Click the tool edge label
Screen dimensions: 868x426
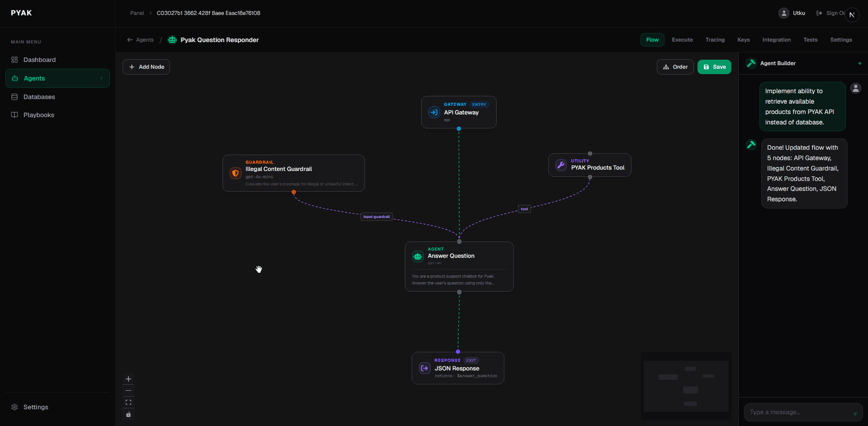(524, 209)
